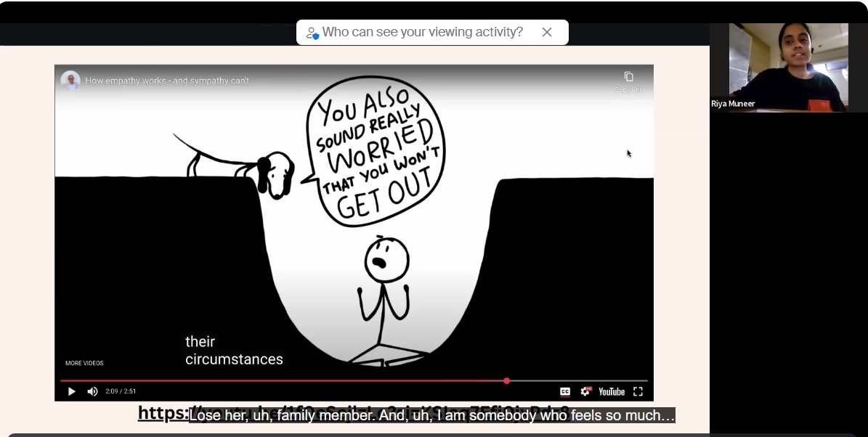Enter fullscreen mode in video player
This screenshot has width=868, height=437.
click(638, 391)
